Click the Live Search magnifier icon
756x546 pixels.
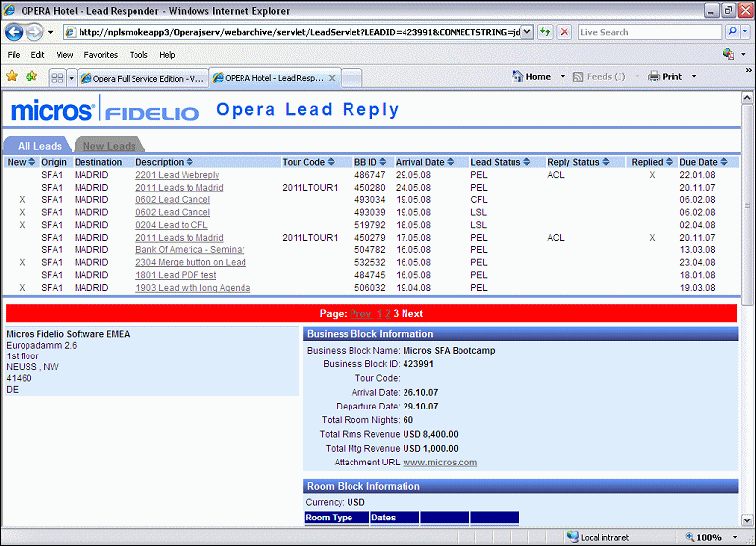tap(731, 31)
